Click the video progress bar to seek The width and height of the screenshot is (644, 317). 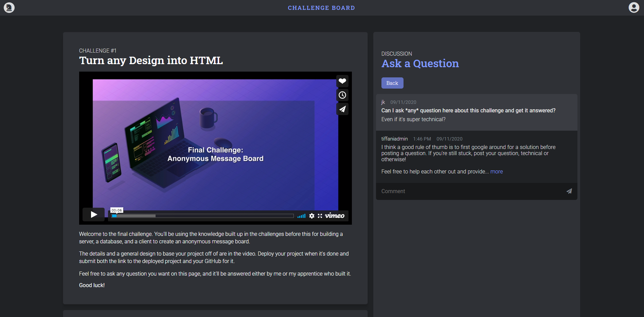[x=202, y=216]
